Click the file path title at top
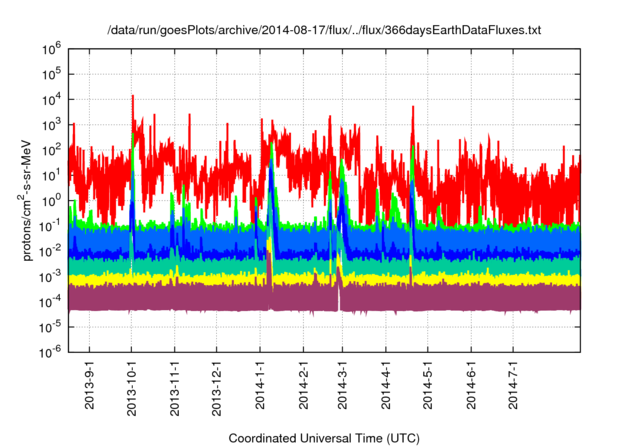Screen dimensions: 640x448 [x=324, y=30]
